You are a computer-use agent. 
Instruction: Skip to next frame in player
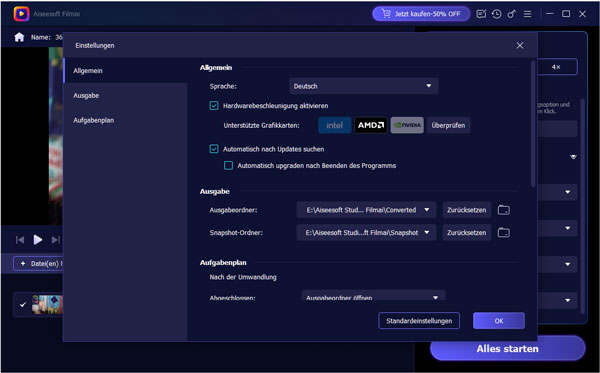(56, 240)
